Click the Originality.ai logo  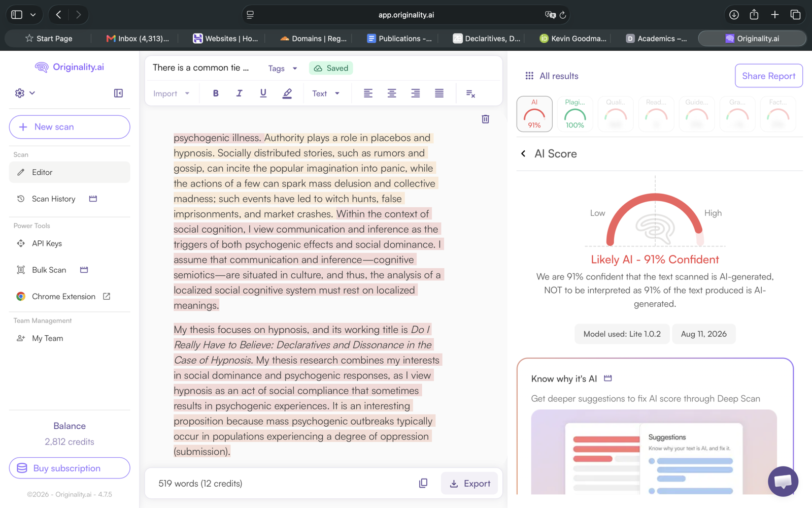[x=70, y=67]
